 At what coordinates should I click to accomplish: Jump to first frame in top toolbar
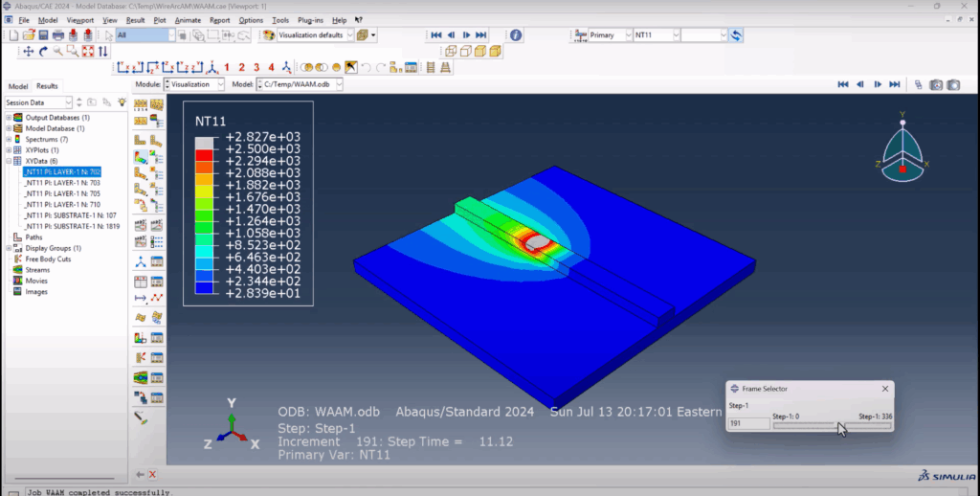[436, 35]
